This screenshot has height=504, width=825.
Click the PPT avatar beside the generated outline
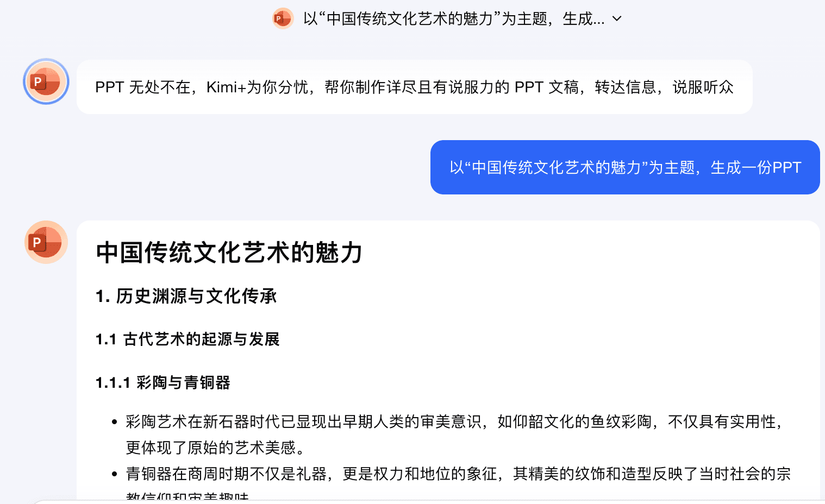(x=46, y=242)
